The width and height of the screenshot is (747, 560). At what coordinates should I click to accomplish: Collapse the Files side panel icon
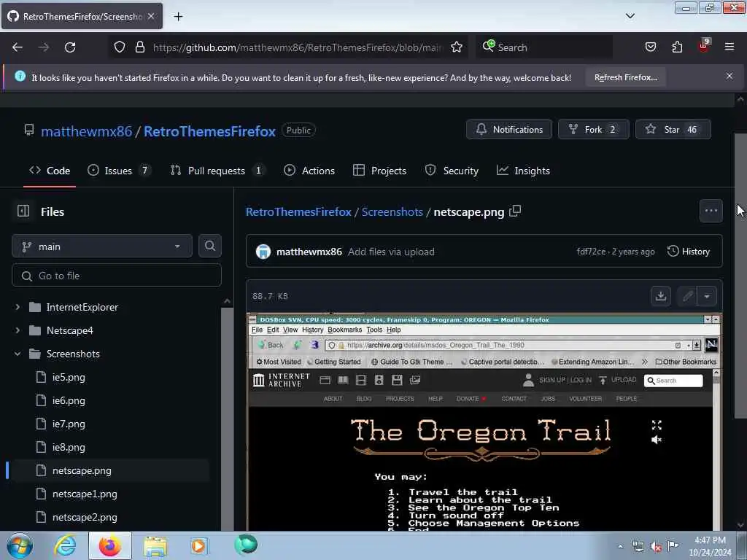pyautogui.click(x=23, y=211)
